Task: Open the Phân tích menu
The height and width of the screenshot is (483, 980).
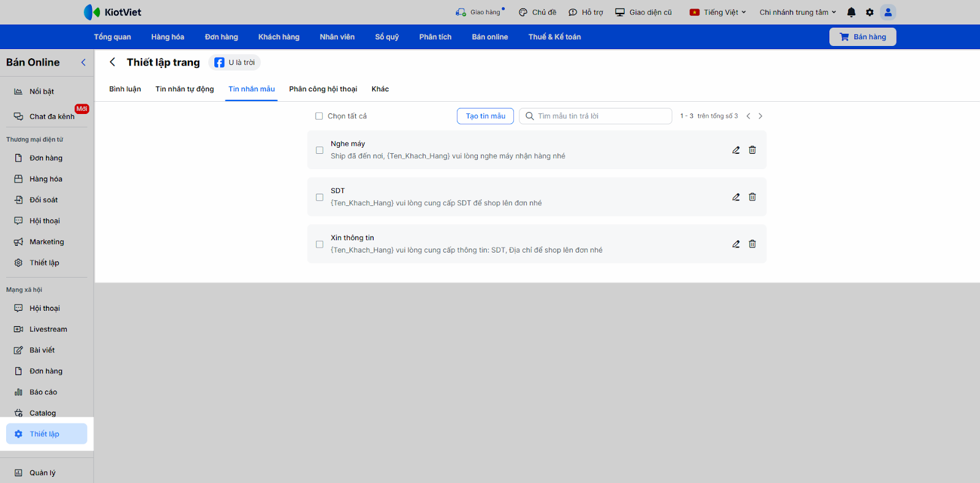Action: pyautogui.click(x=435, y=37)
